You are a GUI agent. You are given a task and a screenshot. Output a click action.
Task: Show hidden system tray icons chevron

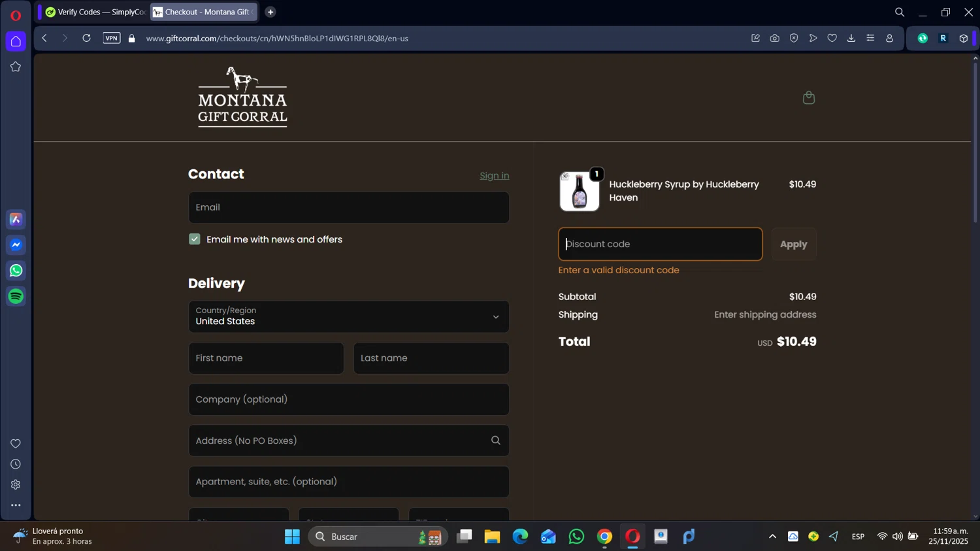772,537
